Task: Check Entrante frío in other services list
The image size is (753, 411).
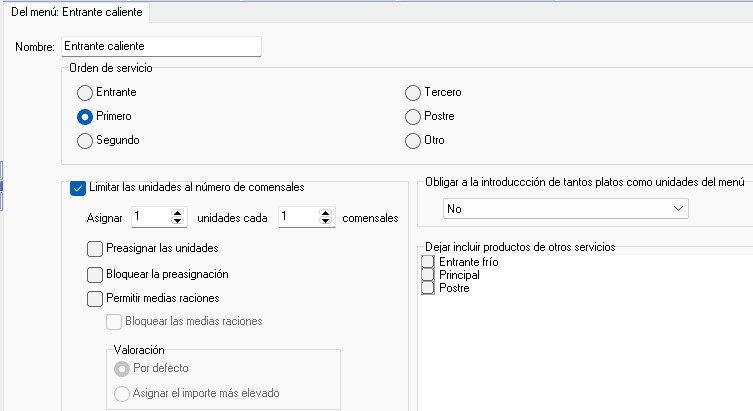Action: [x=427, y=262]
